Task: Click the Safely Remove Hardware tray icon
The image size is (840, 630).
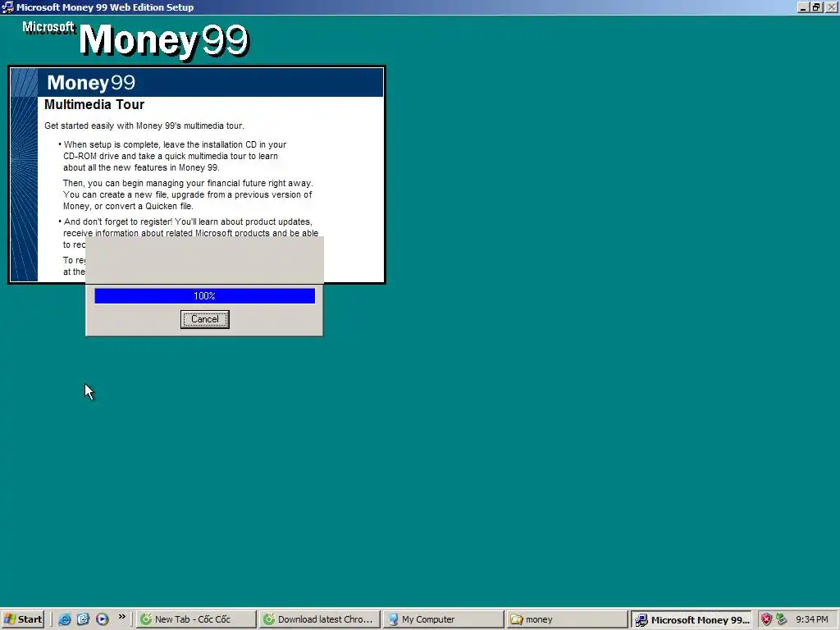Action: [782, 619]
